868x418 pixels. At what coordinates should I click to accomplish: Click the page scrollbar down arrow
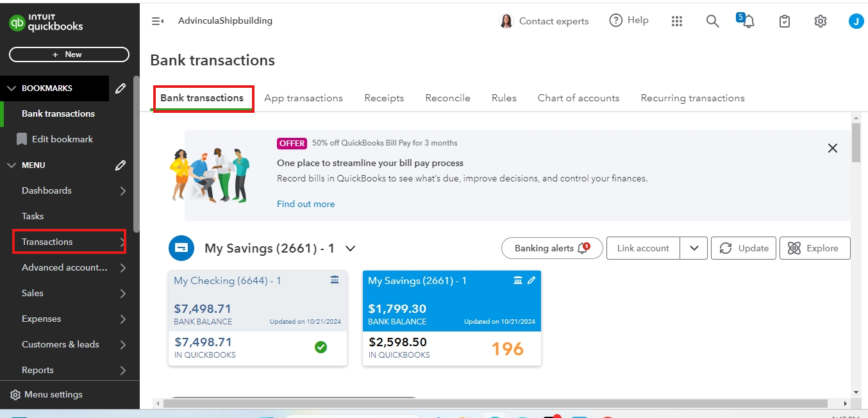[856, 392]
